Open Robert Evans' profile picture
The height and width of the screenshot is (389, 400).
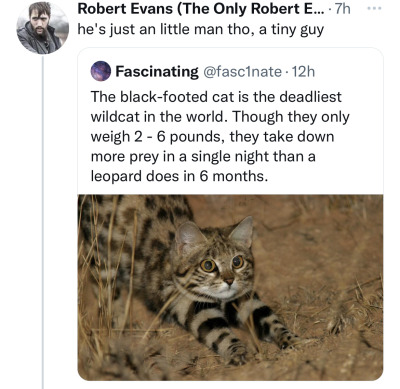coord(42,28)
